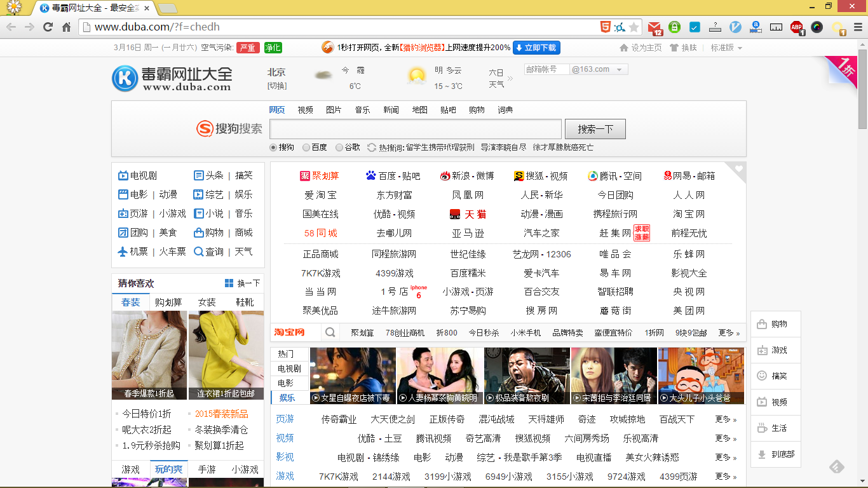Refresh hot search words icon beside 热搜词
The width and height of the screenshot is (868, 488).
click(371, 147)
